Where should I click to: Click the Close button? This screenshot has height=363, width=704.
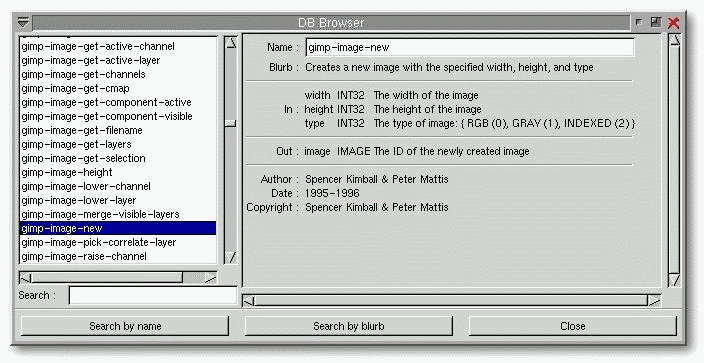[572, 326]
